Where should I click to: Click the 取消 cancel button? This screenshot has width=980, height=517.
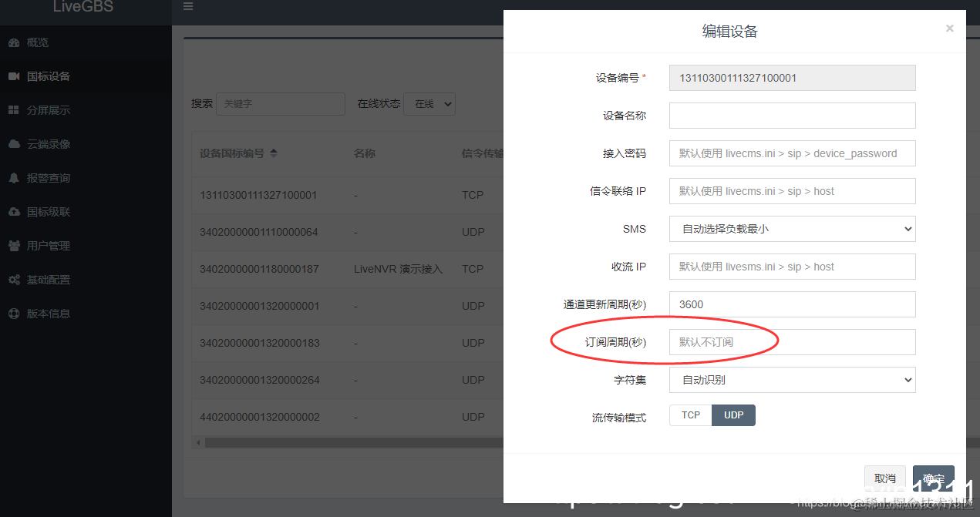click(885, 478)
